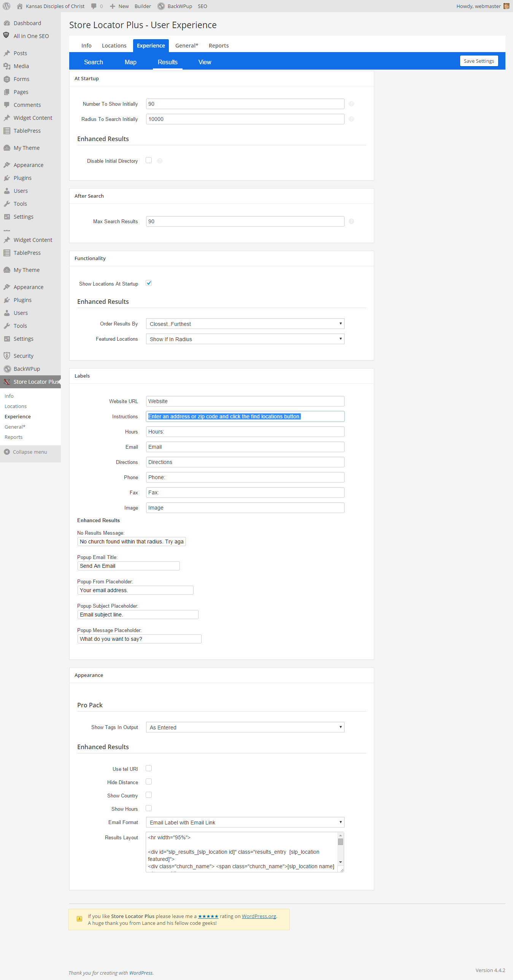Click the Save Settings button
The image size is (513, 980).
click(x=479, y=61)
